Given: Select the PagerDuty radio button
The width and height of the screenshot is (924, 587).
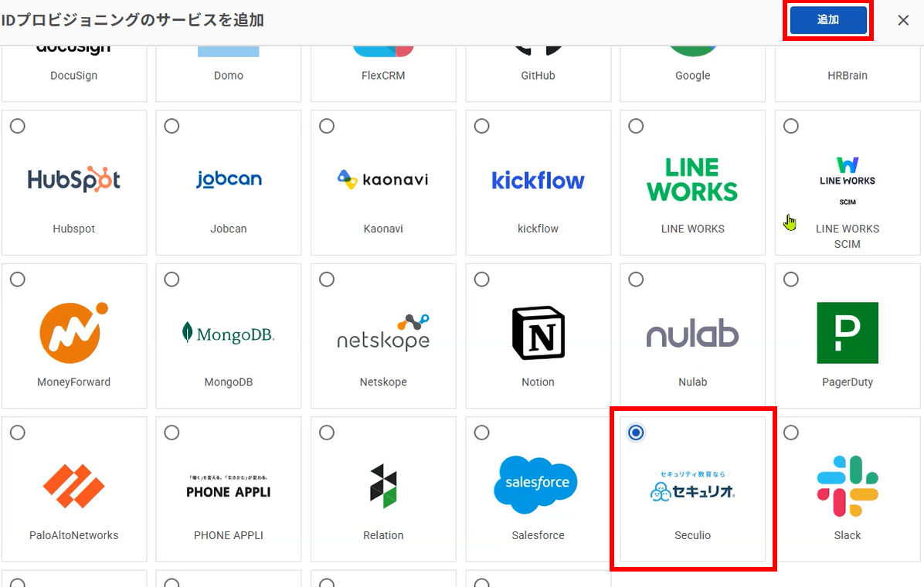Looking at the screenshot, I should click(791, 280).
